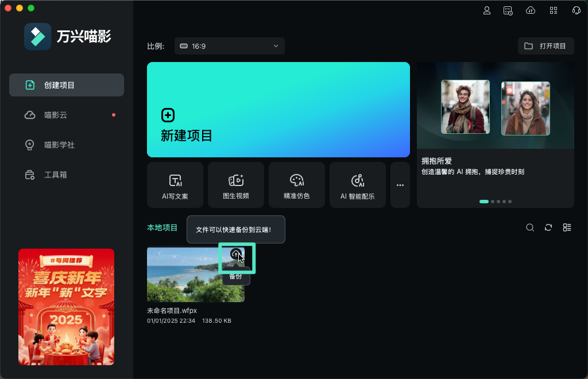
Task: Refresh the local project list
Action: 548,227
